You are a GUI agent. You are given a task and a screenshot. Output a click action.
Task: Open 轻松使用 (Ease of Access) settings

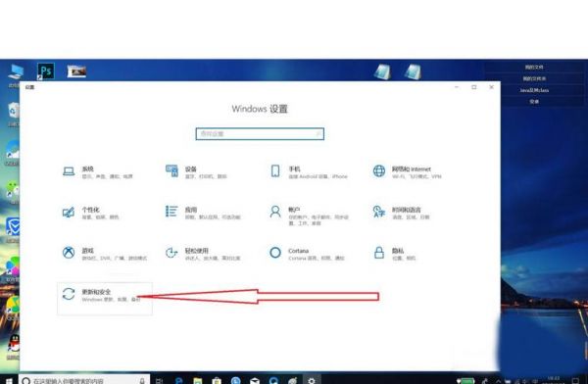click(x=203, y=254)
